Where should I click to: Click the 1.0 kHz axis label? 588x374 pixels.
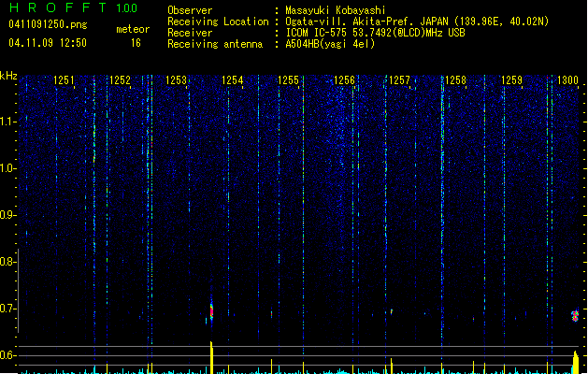click(x=8, y=168)
